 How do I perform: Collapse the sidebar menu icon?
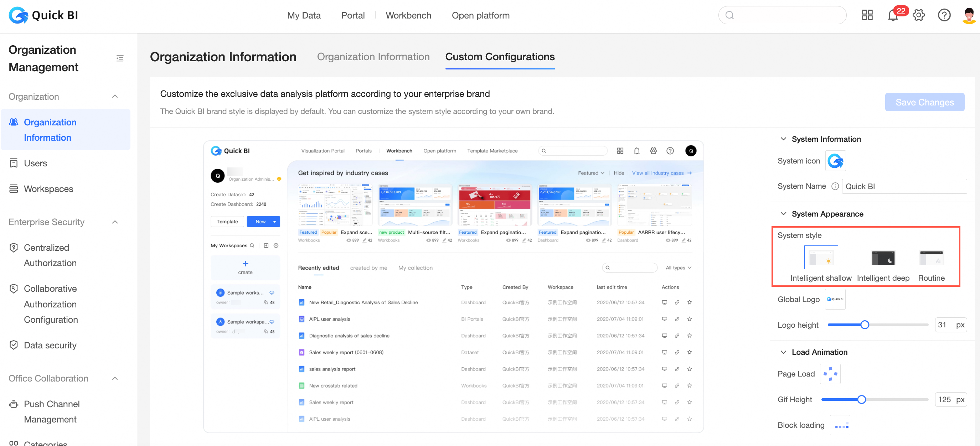click(x=120, y=58)
